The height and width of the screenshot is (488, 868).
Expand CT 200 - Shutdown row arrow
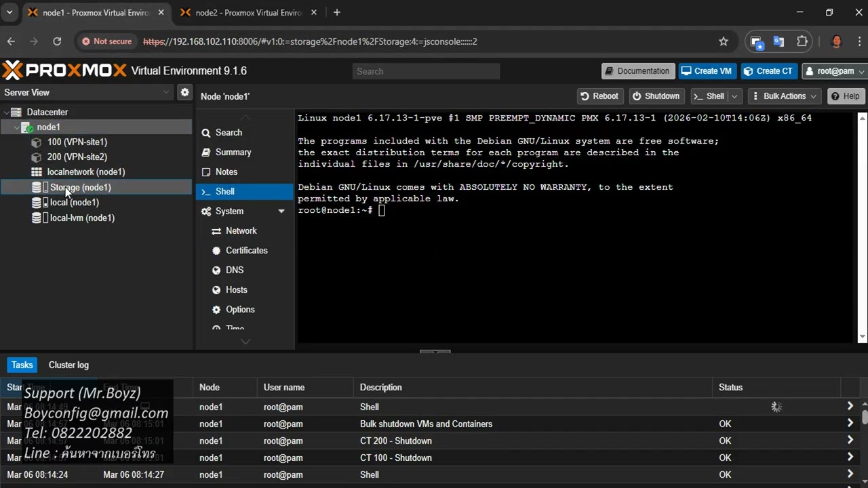click(x=850, y=441)
